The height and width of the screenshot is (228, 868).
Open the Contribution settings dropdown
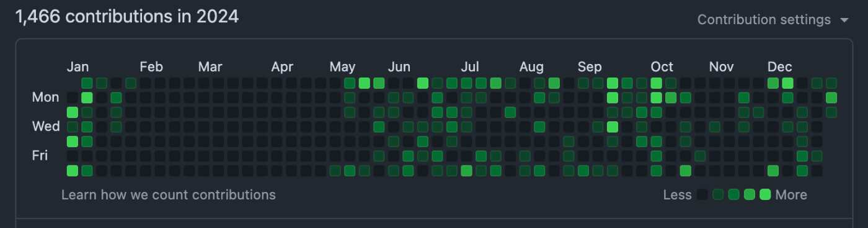773,20
